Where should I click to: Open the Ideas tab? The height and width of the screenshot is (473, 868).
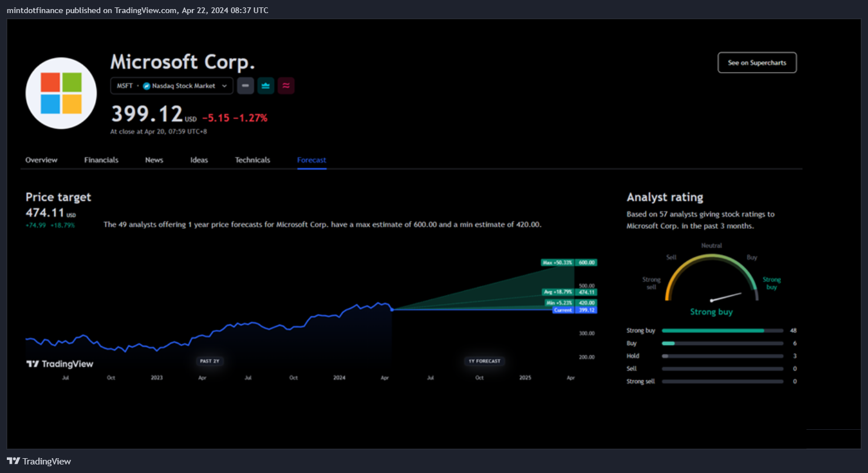[x=199, y=160]
